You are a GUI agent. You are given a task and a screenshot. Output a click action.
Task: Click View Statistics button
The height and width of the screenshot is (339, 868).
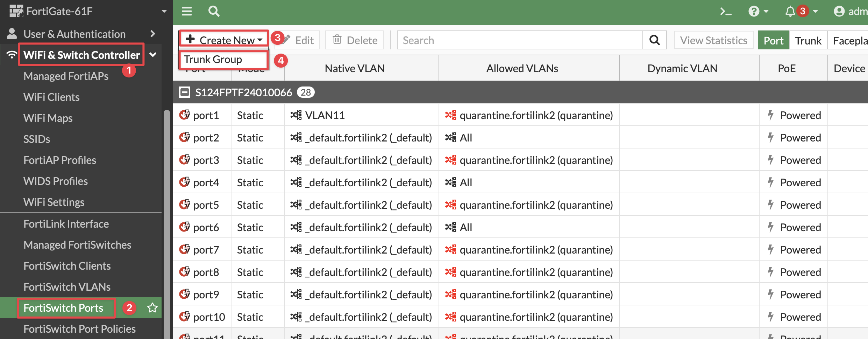pos(714,40)
